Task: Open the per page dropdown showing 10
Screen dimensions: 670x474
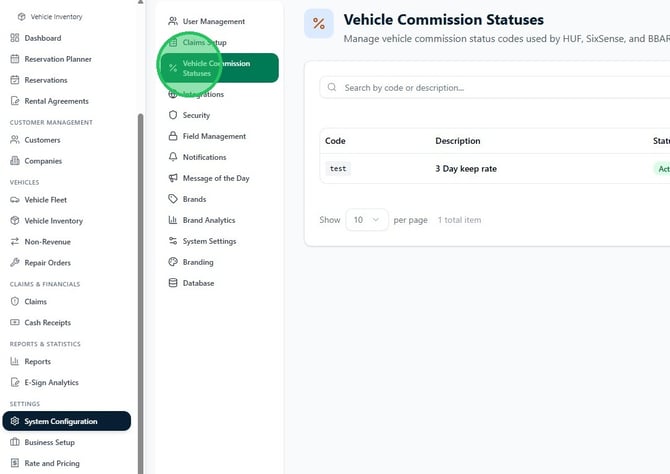Action: pos(367,220)
